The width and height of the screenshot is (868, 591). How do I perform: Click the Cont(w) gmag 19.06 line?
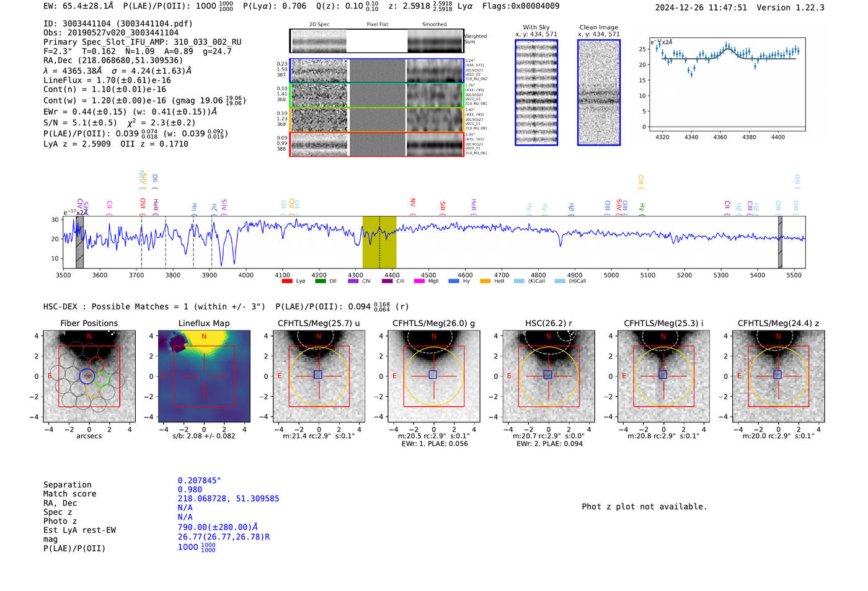pos(144,100)
